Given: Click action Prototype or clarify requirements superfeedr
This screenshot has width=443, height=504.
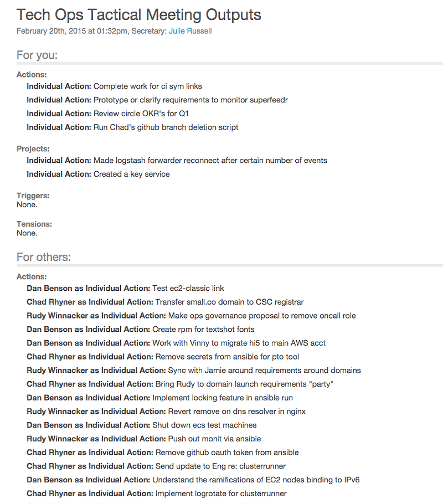Looking at the screenshot, I should (x=157, y=100).
